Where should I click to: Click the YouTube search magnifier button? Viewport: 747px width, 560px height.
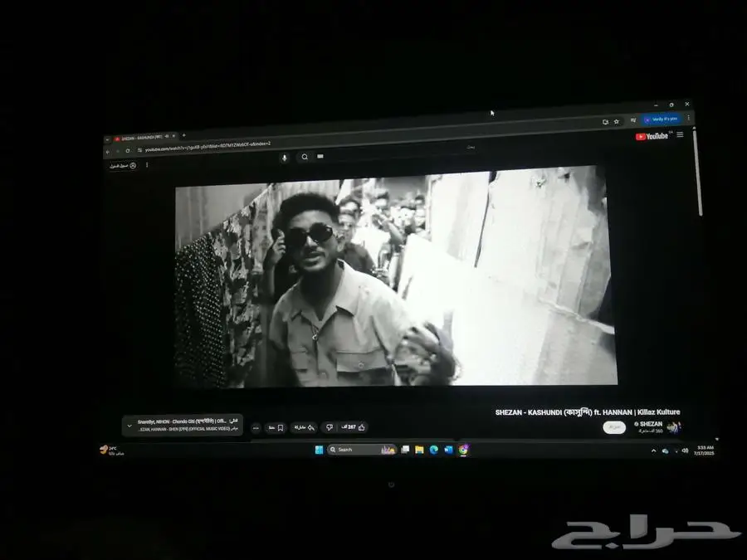click(x=305, y=157)
